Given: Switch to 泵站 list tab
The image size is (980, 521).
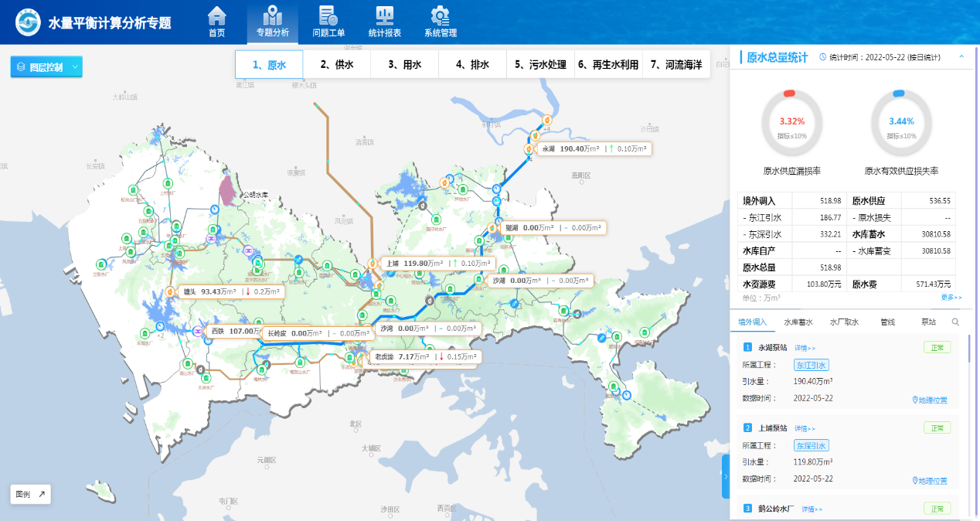Looking at the screenshot, I should pyautogui.click(x=928, y=322).
